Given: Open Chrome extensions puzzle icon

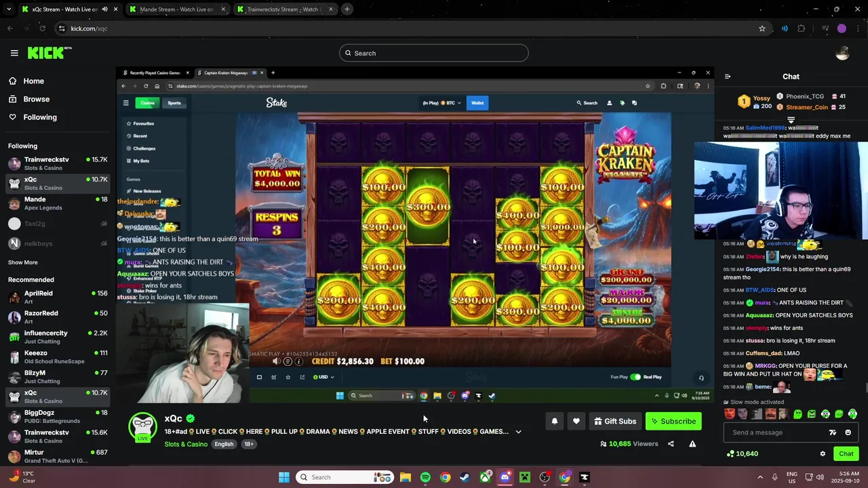Looking at the screenshot, I should coord(801,28).
